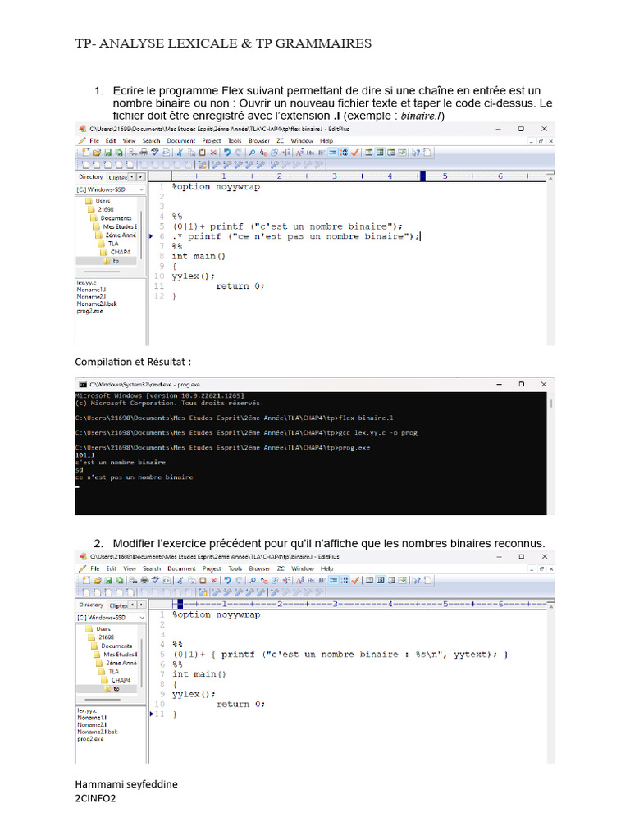The height and width of the screenshot is (840, 630).
Task: Select Directory tab in bottom EditPlus sidebar
Action: 91,605
